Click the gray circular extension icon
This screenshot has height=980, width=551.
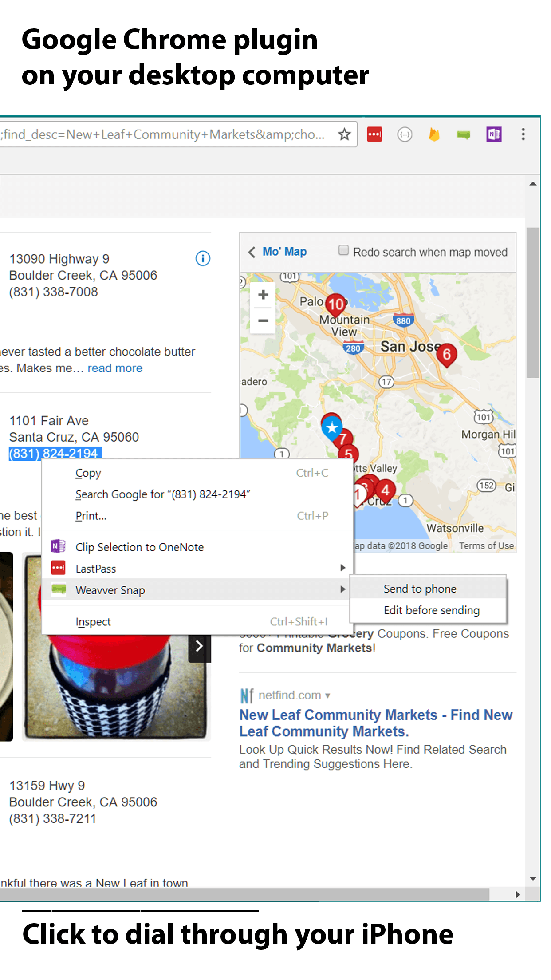click(x=405, y=134)
